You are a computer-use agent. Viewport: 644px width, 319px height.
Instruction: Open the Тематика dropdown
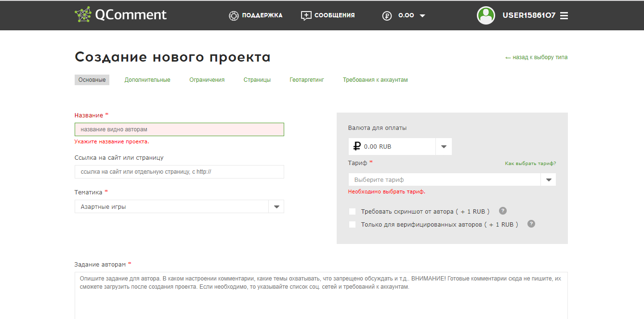(x=276, y=206)
